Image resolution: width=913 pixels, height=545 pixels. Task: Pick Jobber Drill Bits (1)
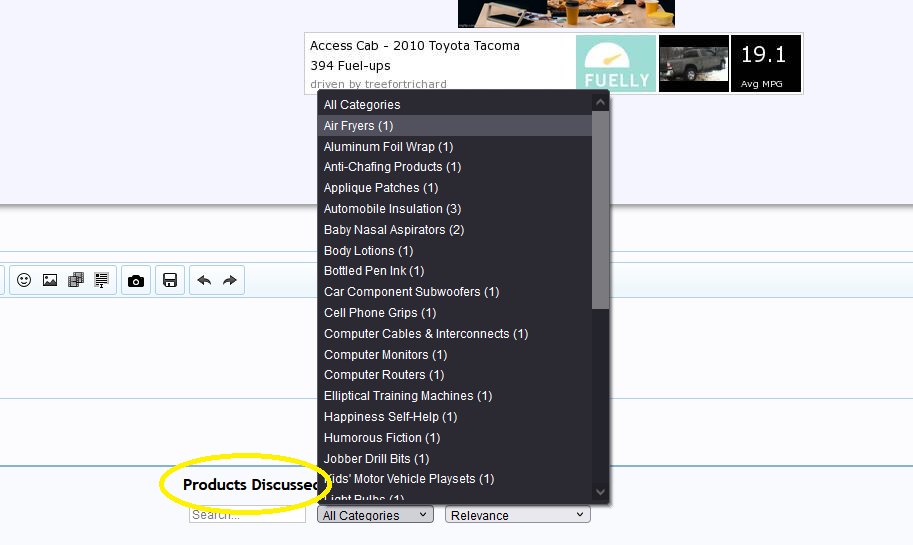click(455, 459)
